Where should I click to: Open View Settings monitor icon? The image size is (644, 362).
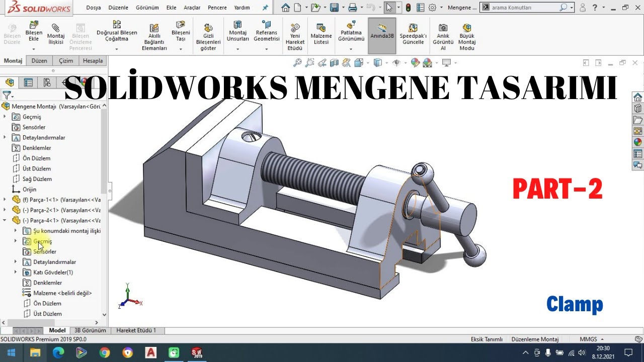446,63
